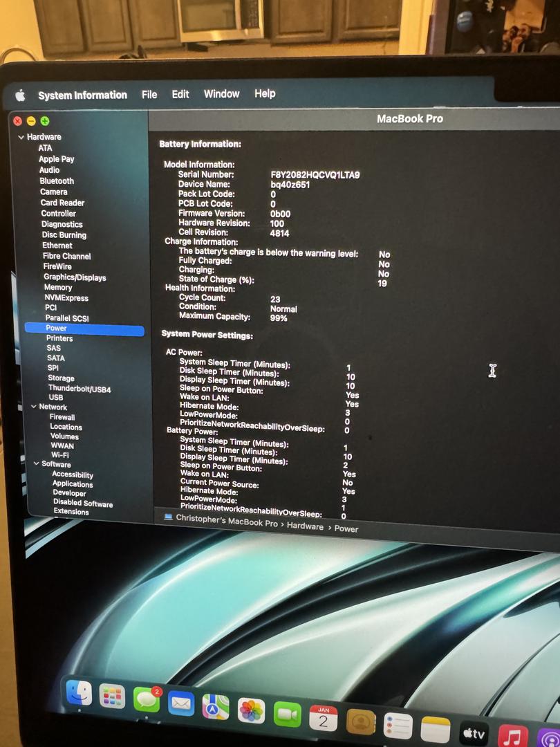Launch Apple TV from the Dock

coord(474,734)
